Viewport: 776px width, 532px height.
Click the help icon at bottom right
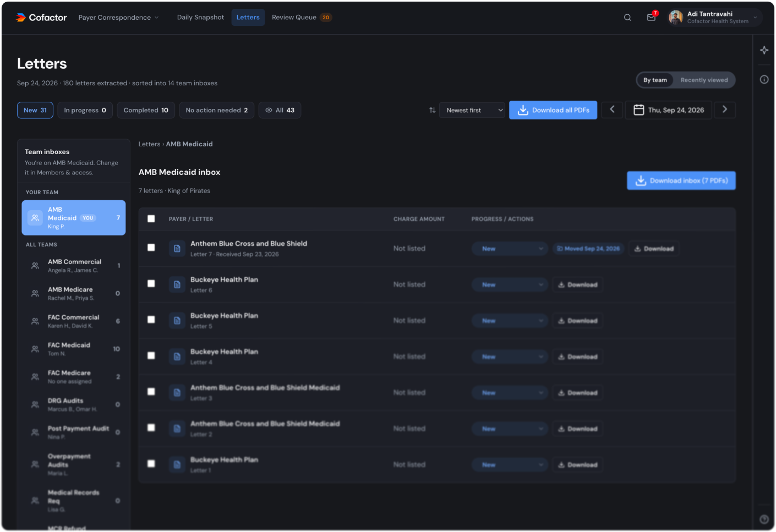[764, 519]
